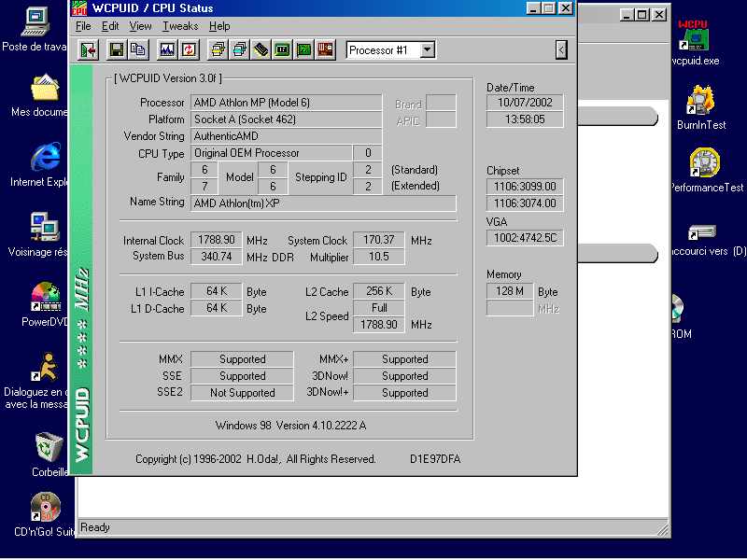Image resolution: width=747 pixels, height=560 pixels.
Task: Click the green circuit board toolbar icon
Action: tap(304, 49)
